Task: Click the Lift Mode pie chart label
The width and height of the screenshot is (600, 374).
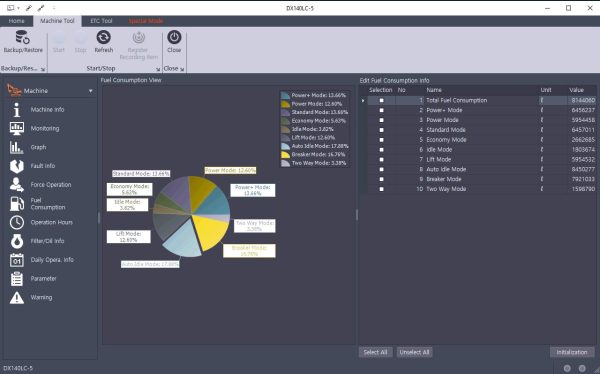Action: point(129,237)
